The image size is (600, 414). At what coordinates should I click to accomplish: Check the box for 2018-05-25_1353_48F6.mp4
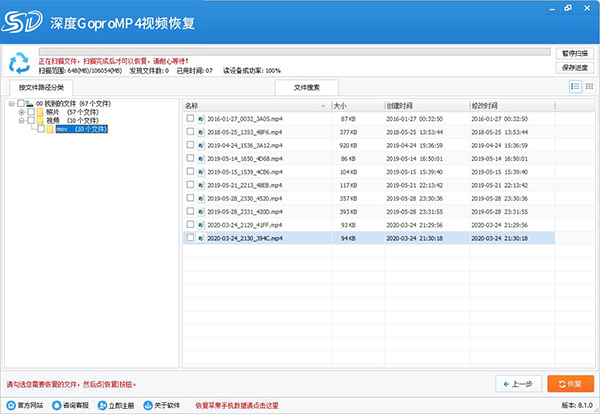190,131
